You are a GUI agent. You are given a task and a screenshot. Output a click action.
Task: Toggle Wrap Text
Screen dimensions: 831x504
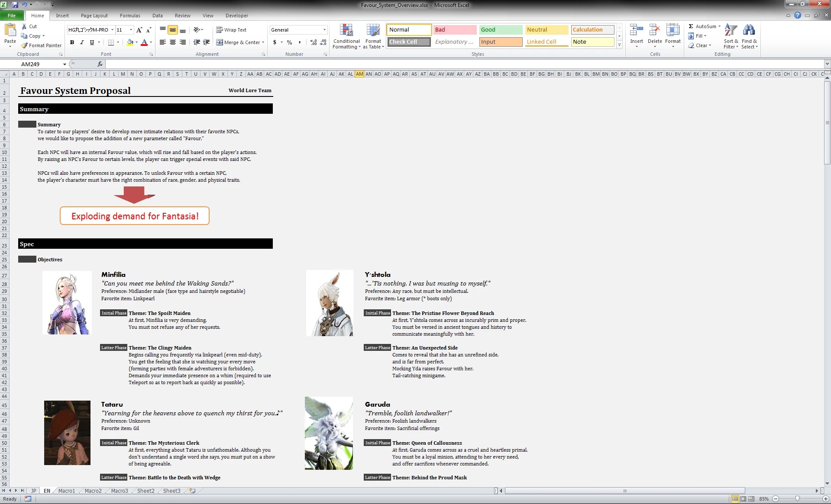pyautogui.click(x=231, y=30)
